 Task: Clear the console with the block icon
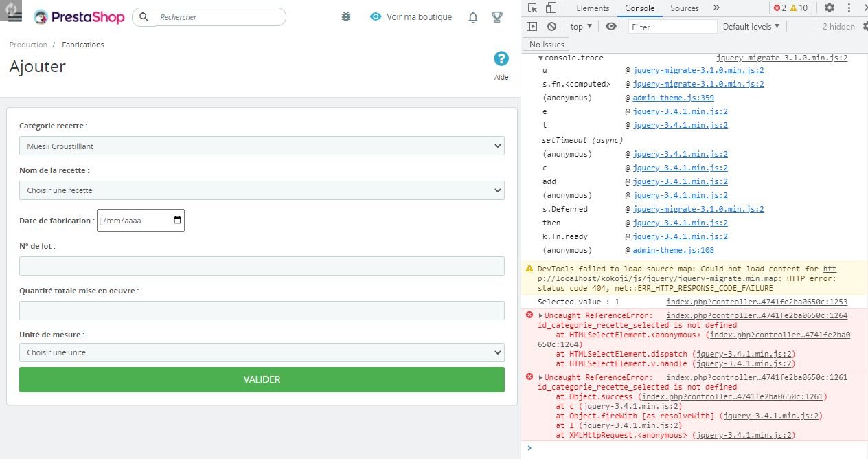551,27
